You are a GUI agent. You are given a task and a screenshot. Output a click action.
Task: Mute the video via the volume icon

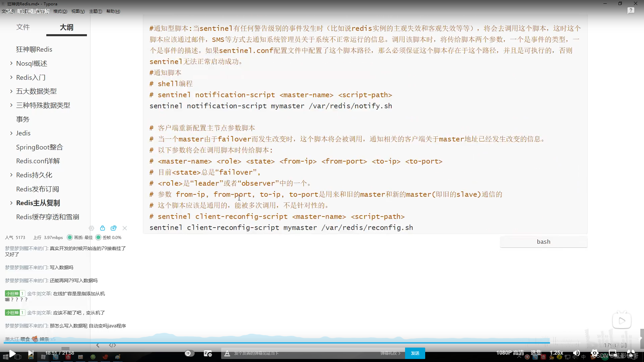click(x=577, y=353)
